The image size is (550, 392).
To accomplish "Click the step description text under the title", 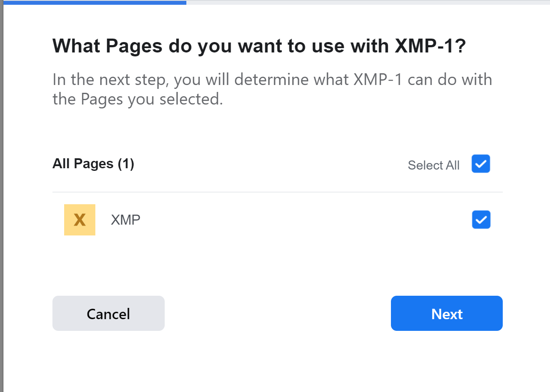I will 272,89.
